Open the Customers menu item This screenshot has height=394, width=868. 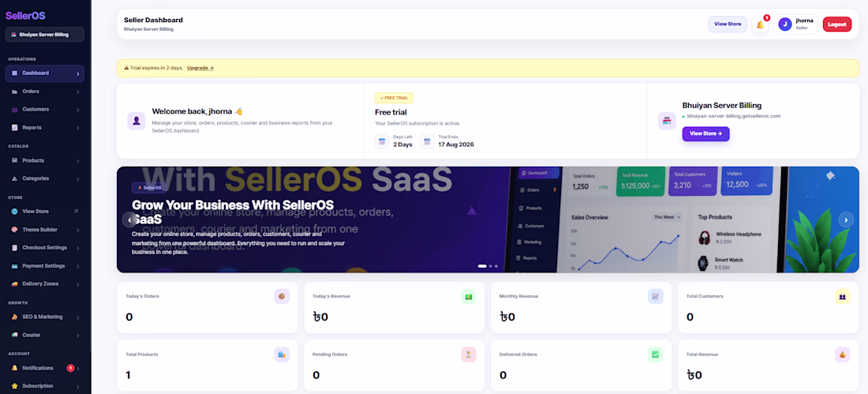pyautogui.click(x=45, y=110)
